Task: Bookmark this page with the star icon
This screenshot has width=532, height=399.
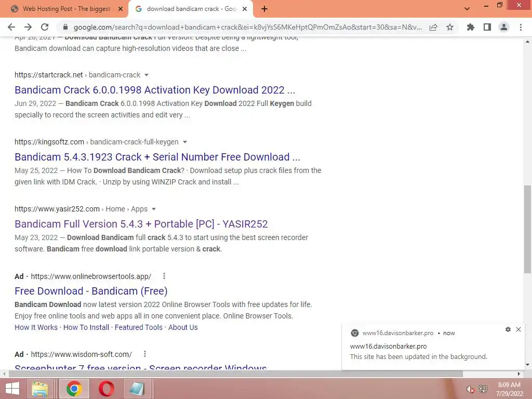Action: tap(450, 27)
